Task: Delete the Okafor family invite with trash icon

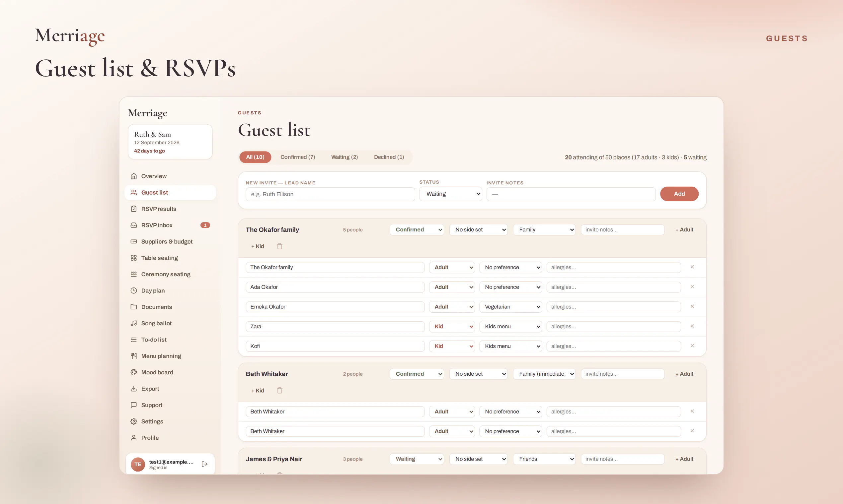Action: coord(280,246)
